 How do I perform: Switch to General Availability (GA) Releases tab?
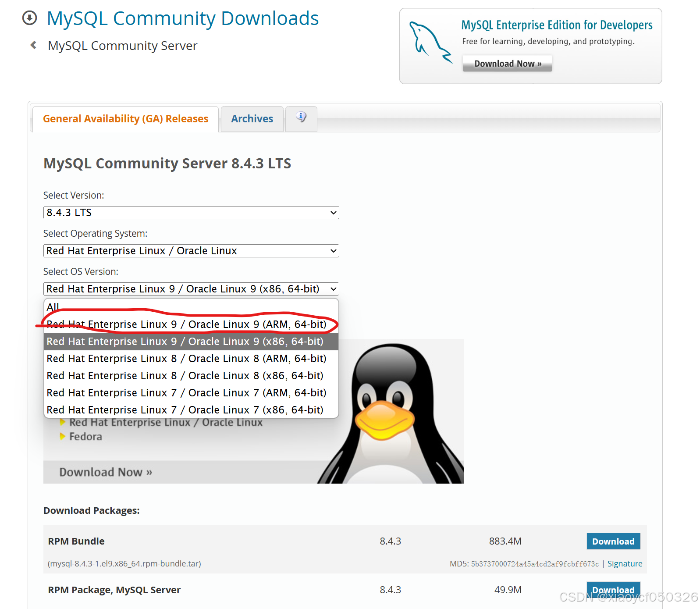pos(125,119)
